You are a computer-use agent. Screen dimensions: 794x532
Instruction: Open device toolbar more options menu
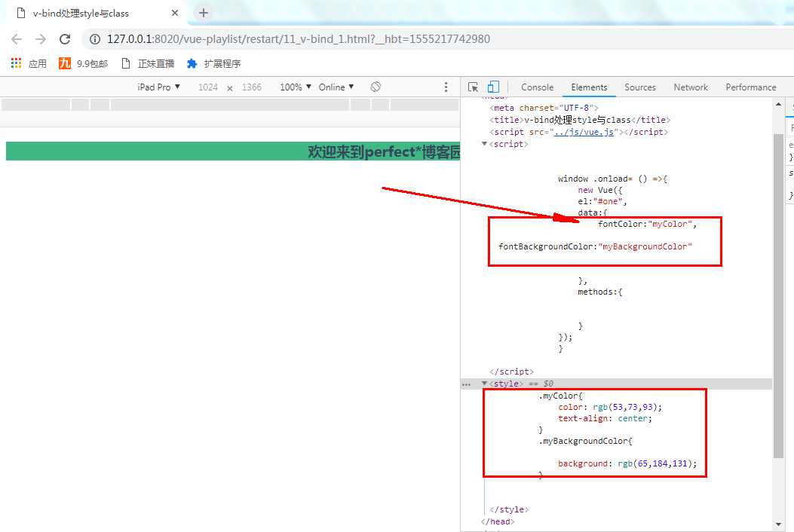[446, 87]
